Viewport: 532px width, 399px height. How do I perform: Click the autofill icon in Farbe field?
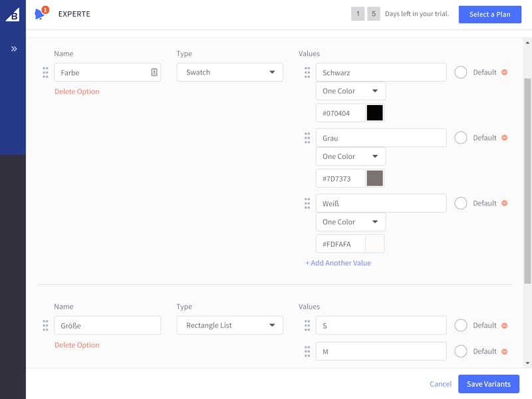point(154,72)
